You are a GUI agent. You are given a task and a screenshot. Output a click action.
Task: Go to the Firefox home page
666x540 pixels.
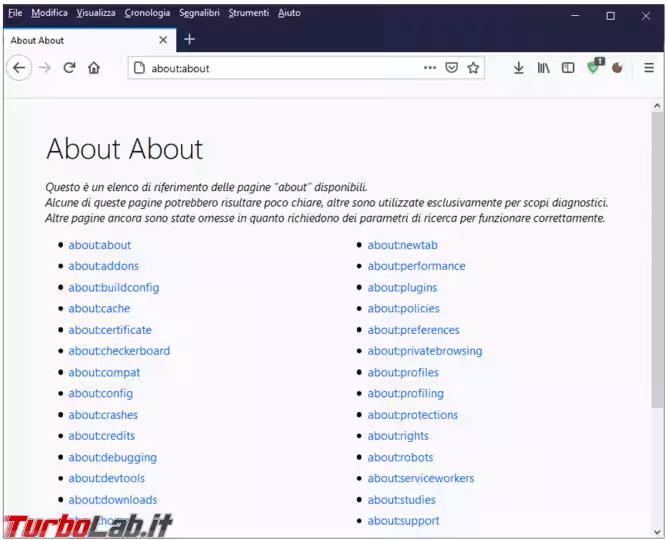94,68
